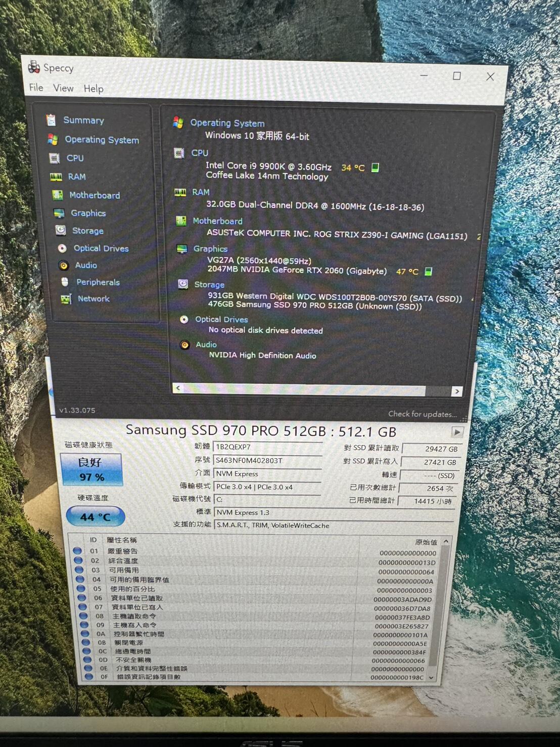Click the 良好 97 % health status button
The image size is (560, 747).
pos(91,469)
